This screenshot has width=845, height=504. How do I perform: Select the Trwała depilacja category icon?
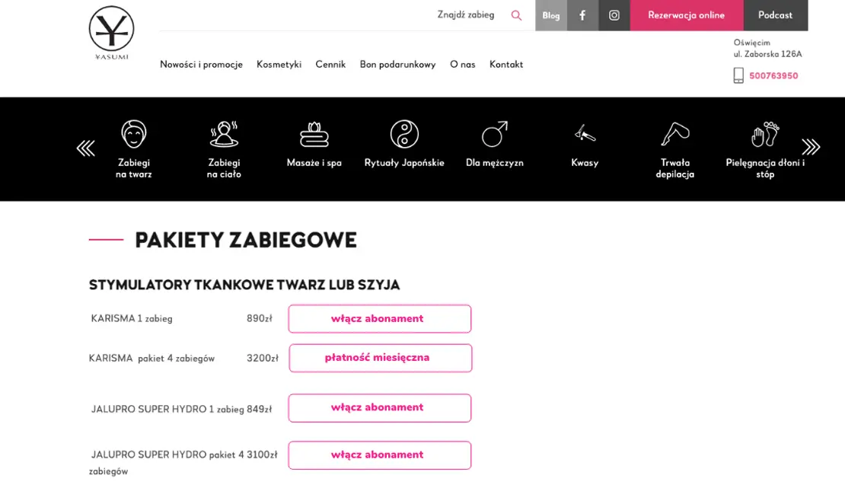(x=674, y=134)
